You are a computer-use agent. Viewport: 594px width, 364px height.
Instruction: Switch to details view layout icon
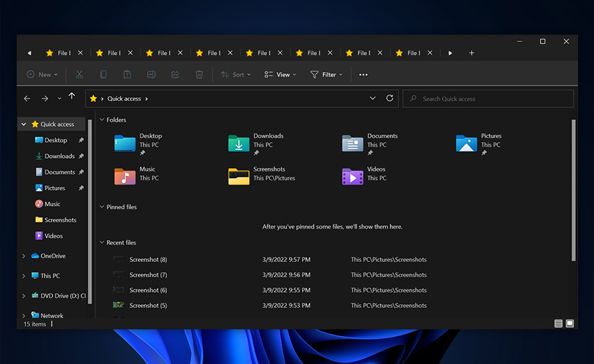tap(558, 323)
